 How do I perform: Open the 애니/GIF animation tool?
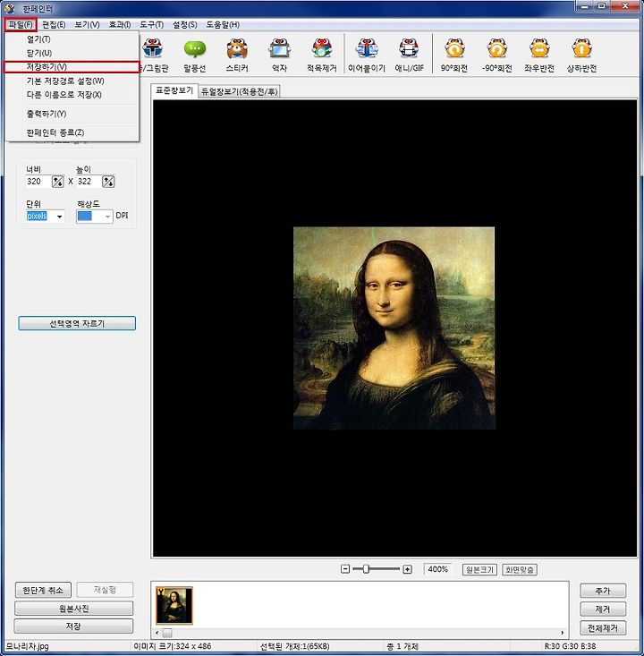pos(409,55)
